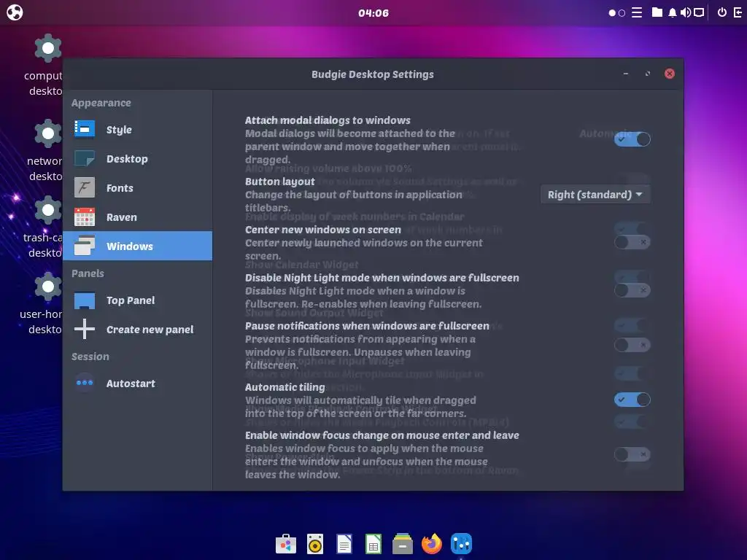
Task: Click the 04:06 clock in the panel
Action: pyautogui.click(x=373, y=13)
